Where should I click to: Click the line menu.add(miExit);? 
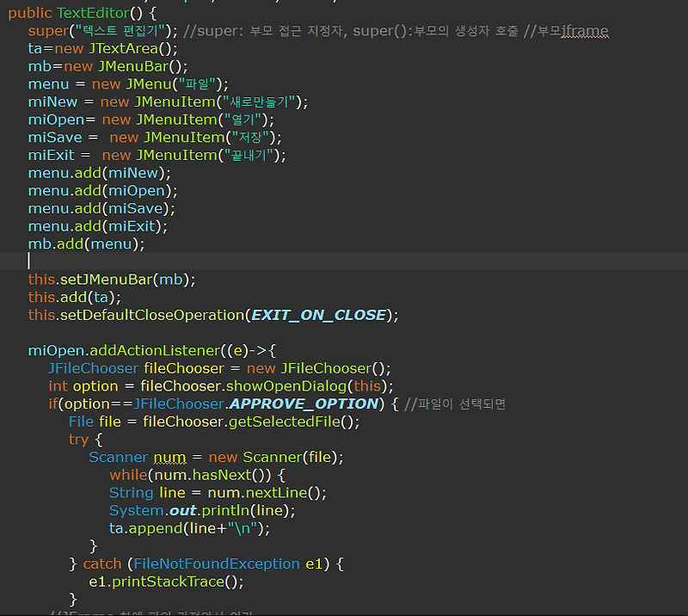point(98,226)
